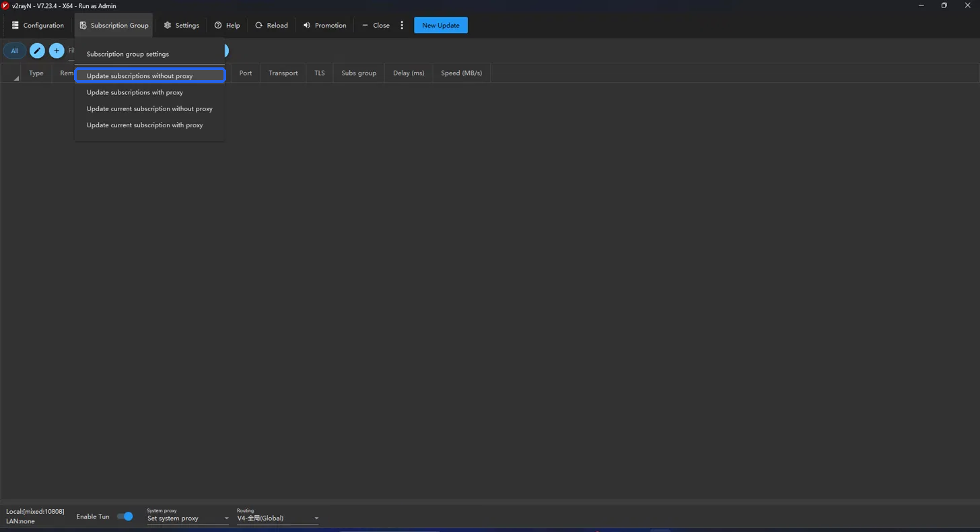Sort by the TLS column header

[x=320, y=73]
